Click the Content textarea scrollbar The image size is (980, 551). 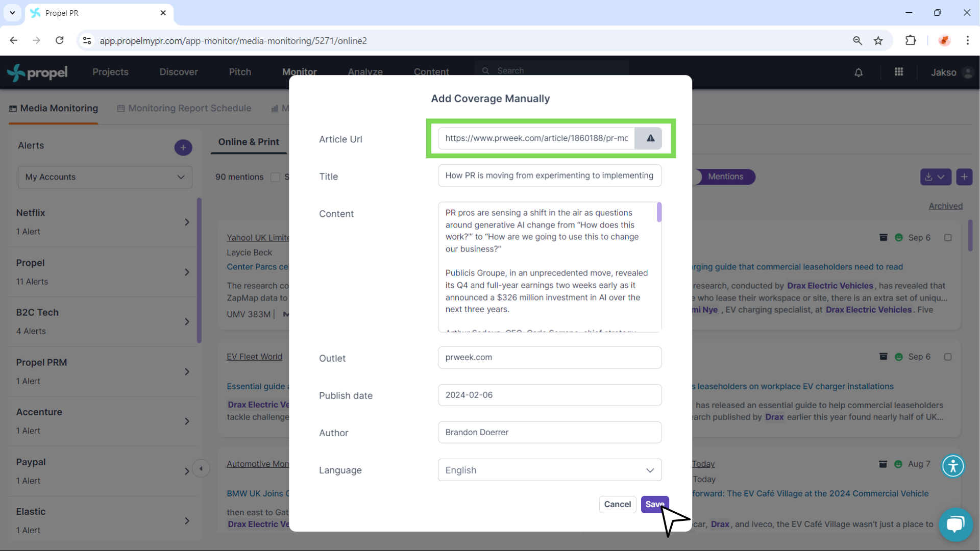pyautogui.click(x=659, y=212)
